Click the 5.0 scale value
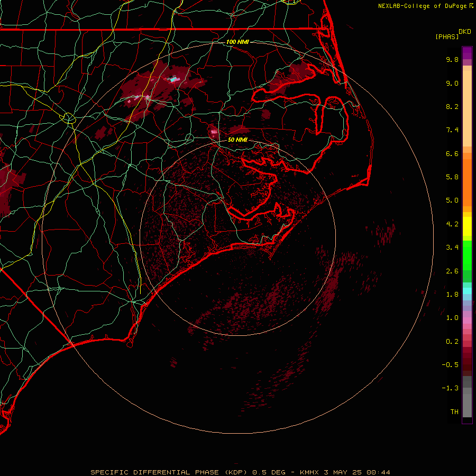The height and width of the screenshot is (476, 476). 452,200
